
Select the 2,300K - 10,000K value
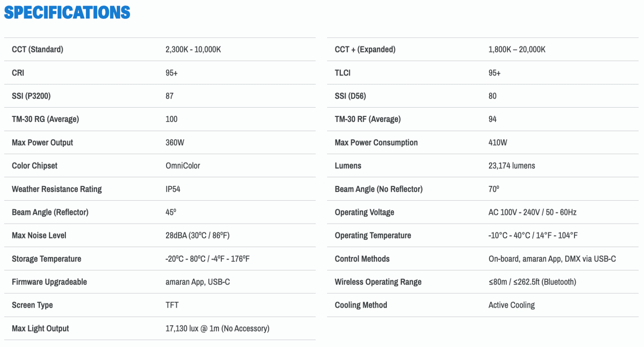(x=193, y=49)
